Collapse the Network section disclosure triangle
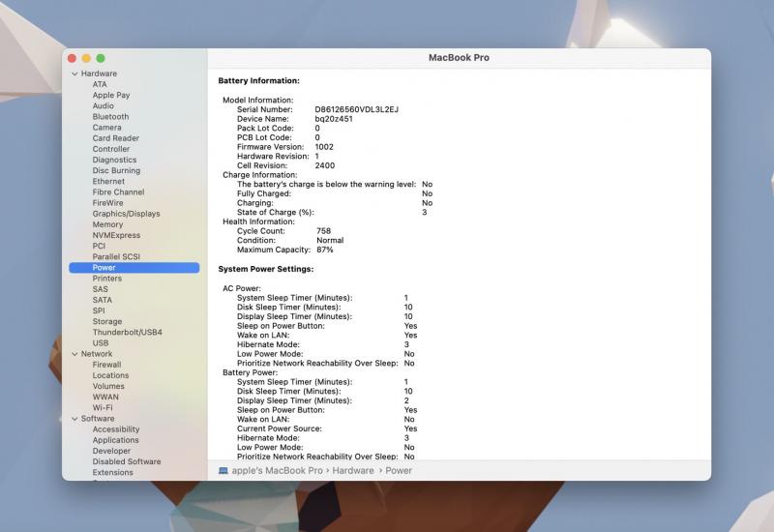774x532 pixels. click(x=74, y=354)
